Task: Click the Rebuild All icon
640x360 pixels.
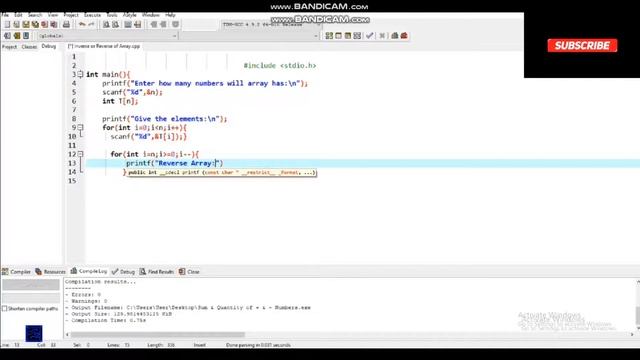Action: (x=357, y=36)
